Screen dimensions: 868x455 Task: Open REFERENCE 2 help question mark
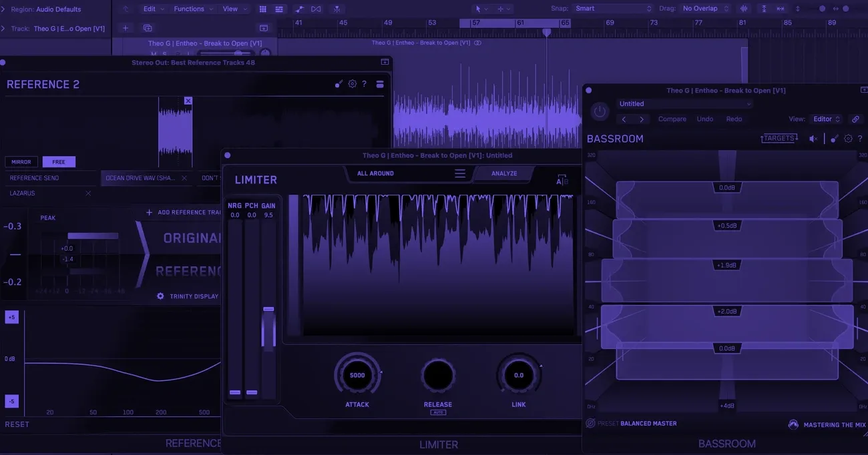[363, 82]
